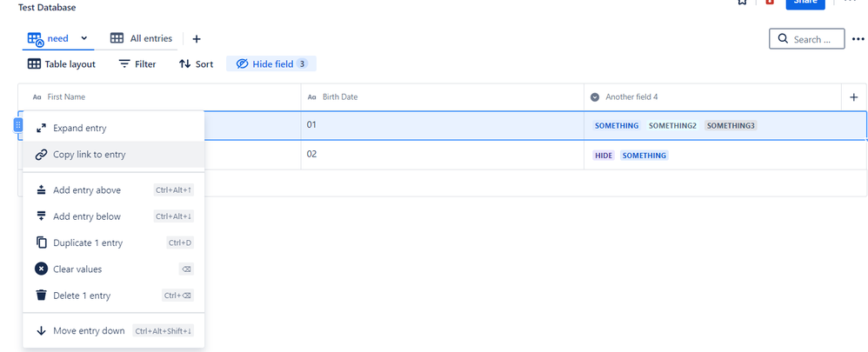Open the need view dropdown chevron
868x352 pixels.
pyautogui.click(x=84, y=38)
